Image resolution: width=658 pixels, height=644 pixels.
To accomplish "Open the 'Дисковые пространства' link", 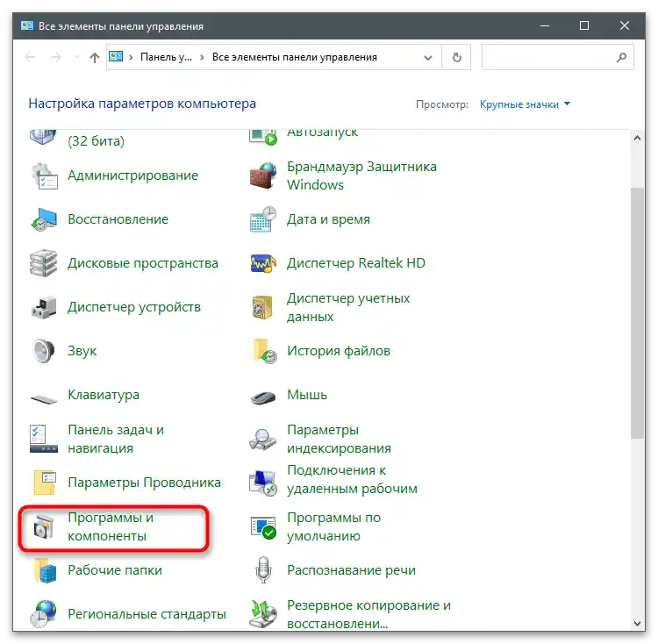I will 143,263.
